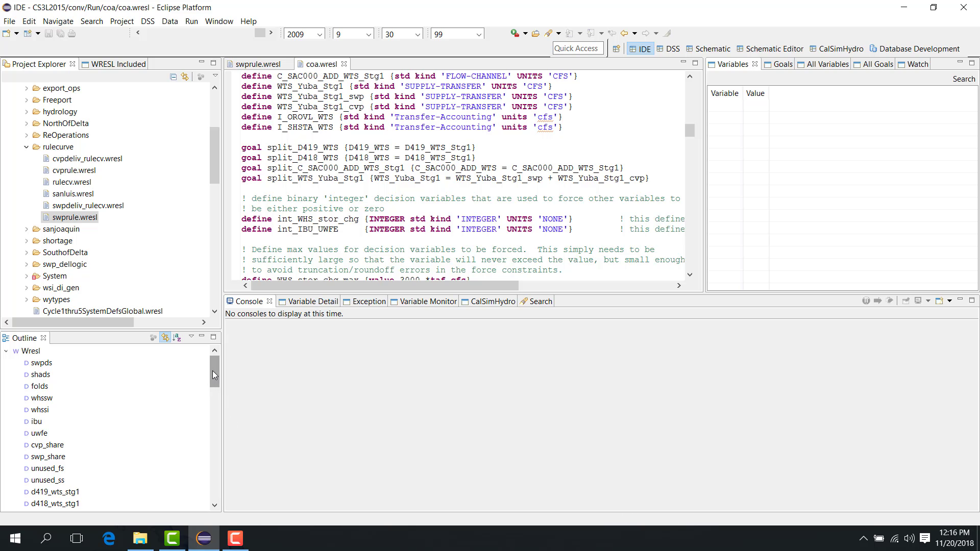Select the cvp_share outline item
The image size is (980, 551).
[x=47, y=445]
